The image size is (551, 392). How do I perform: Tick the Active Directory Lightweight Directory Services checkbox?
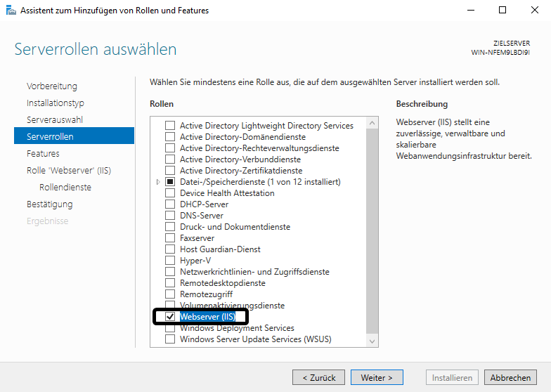[170, 125]
